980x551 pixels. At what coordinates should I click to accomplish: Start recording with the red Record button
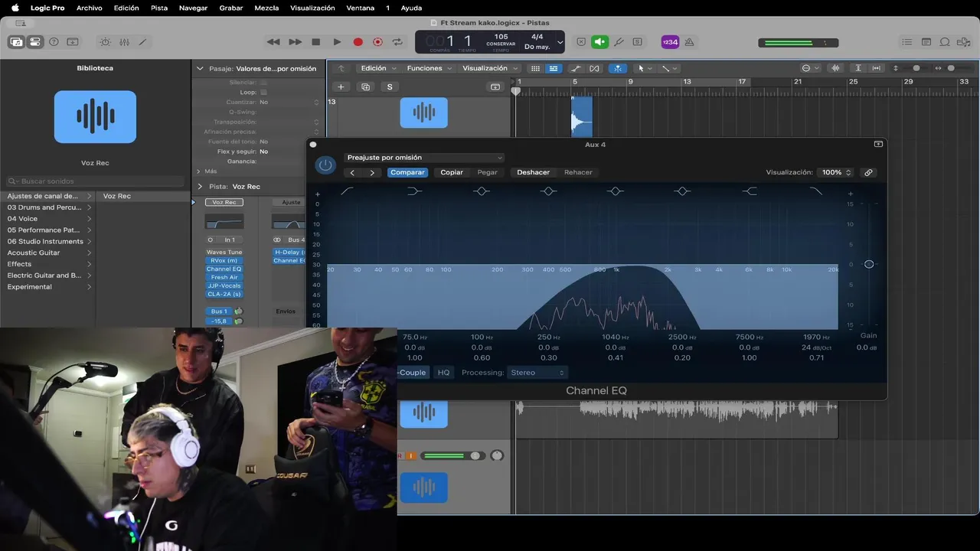[x=358, y=42]
